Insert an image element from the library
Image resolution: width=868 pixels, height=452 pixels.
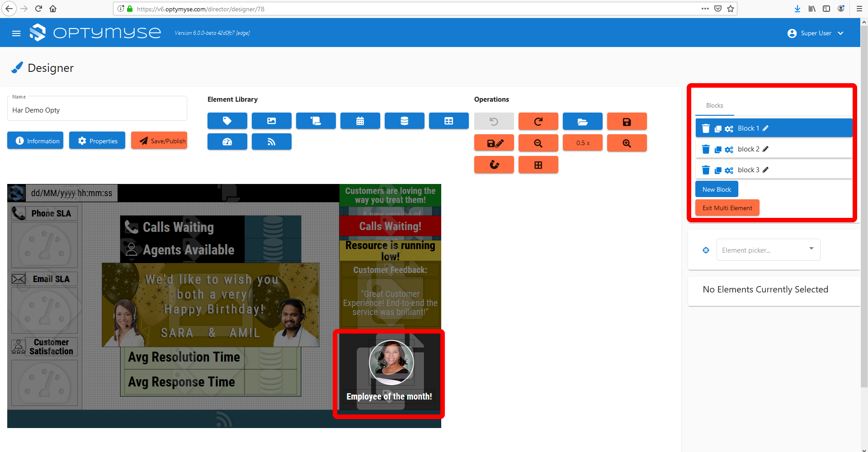[271, 121]
